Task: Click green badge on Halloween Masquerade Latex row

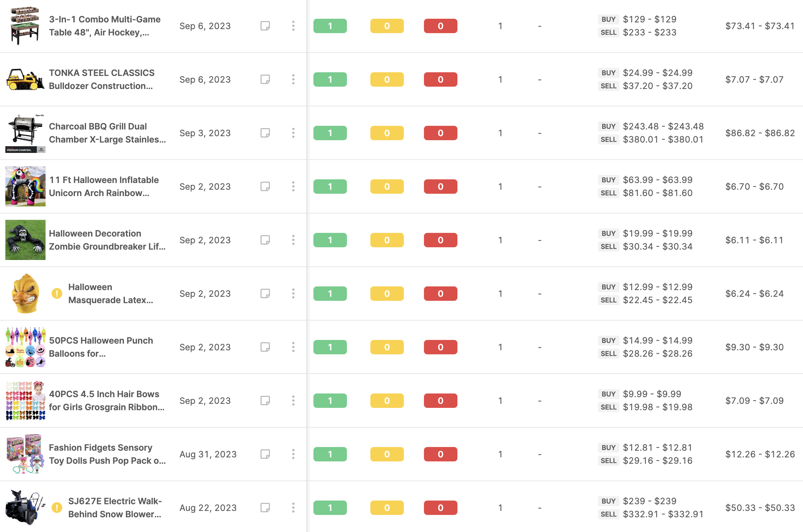Action: click(330, 293)
